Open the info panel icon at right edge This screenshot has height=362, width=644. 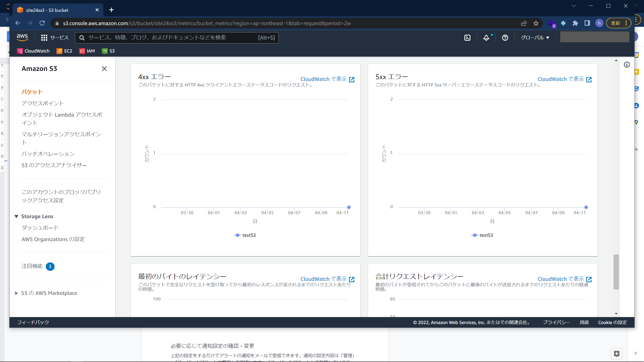point(627,65)
